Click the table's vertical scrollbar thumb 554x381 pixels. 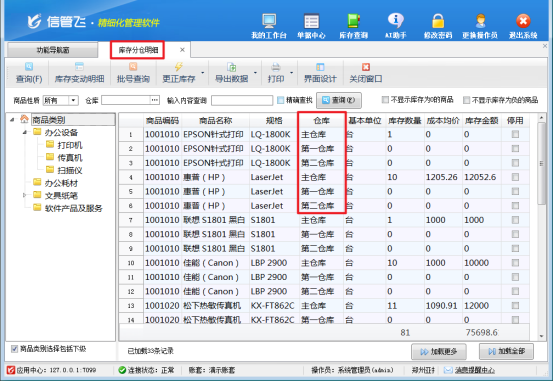[541, 163]
